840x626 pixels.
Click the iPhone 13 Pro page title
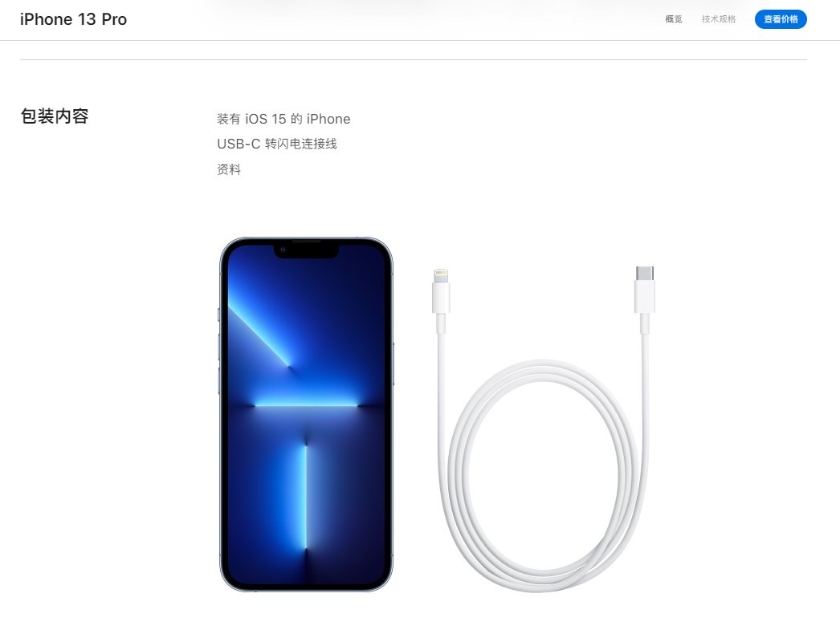73,19
